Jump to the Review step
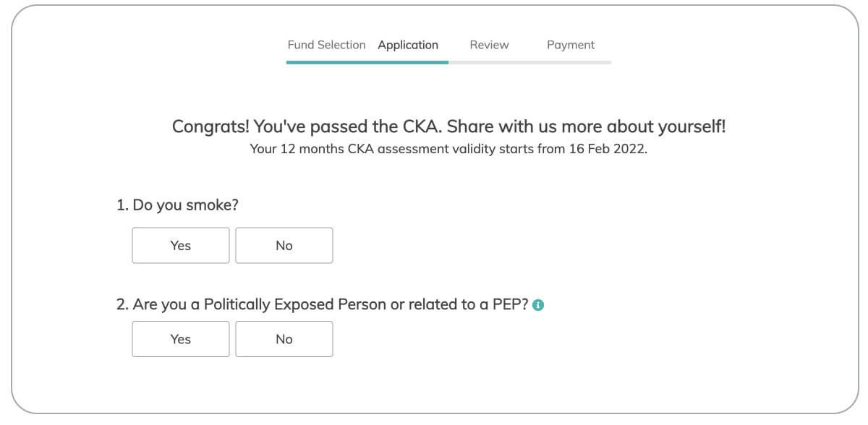This screenshot has width=868, height=425. pos(489,45)
